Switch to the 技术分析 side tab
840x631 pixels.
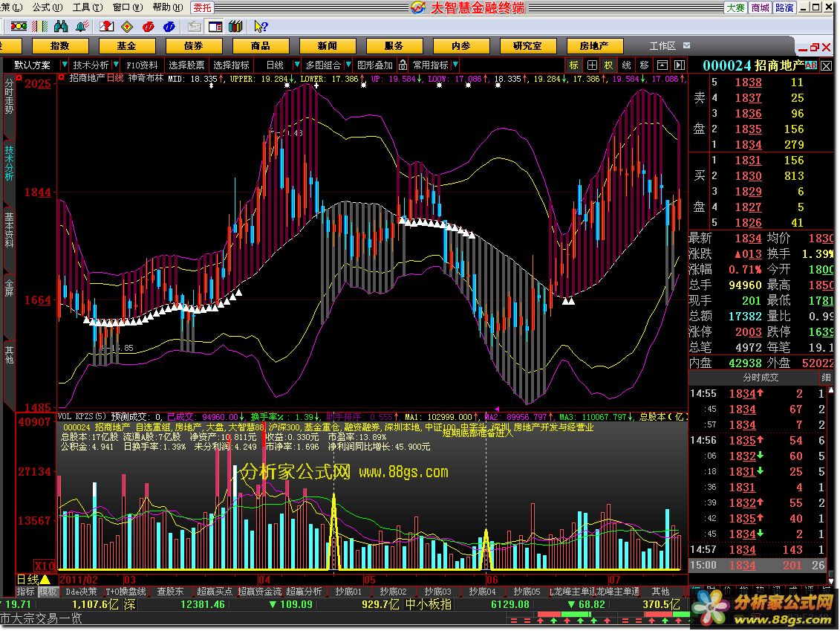[x=9, y=163]
